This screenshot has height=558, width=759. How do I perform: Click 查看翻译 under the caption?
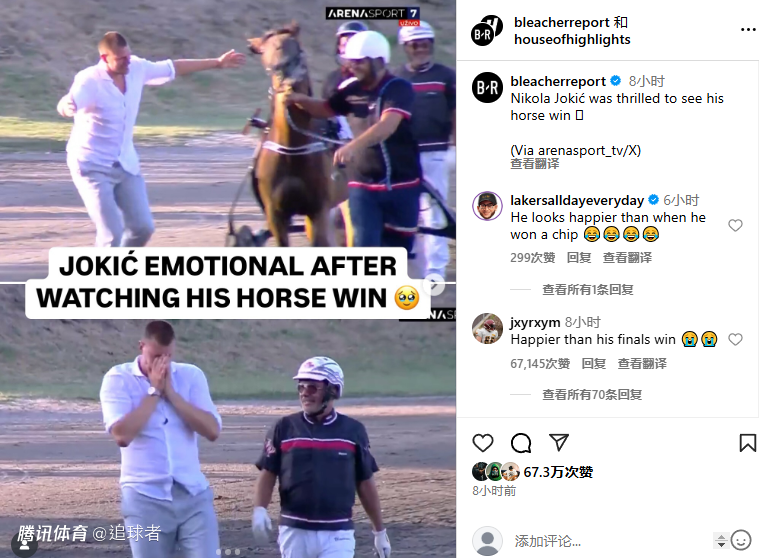click(535, 164)
